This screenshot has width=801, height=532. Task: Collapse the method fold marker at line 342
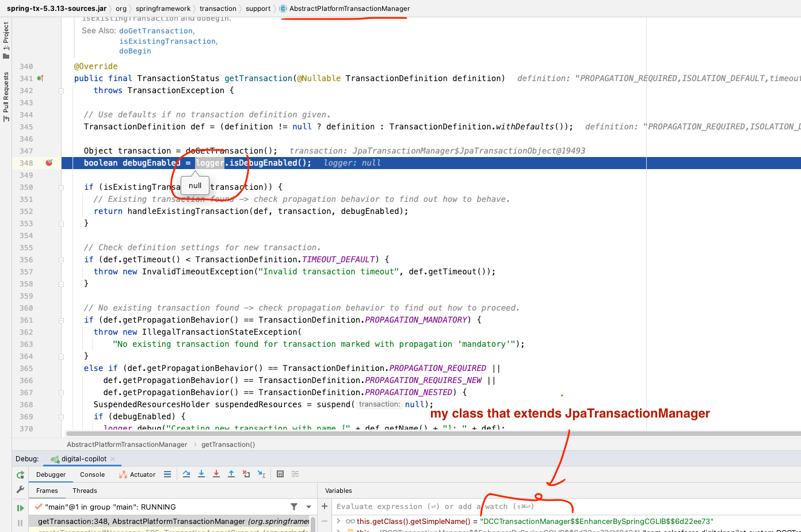point(61,91)
